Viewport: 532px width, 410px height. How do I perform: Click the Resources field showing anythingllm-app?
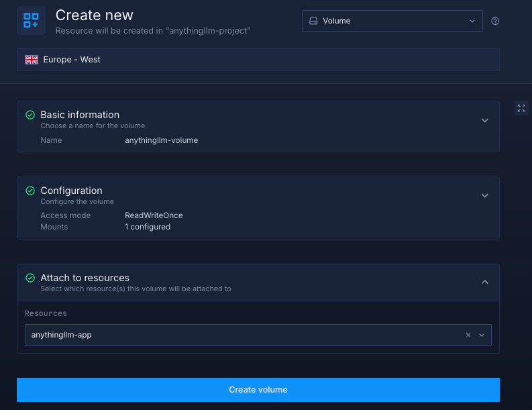pyautogui.click(x=242, y=335)
